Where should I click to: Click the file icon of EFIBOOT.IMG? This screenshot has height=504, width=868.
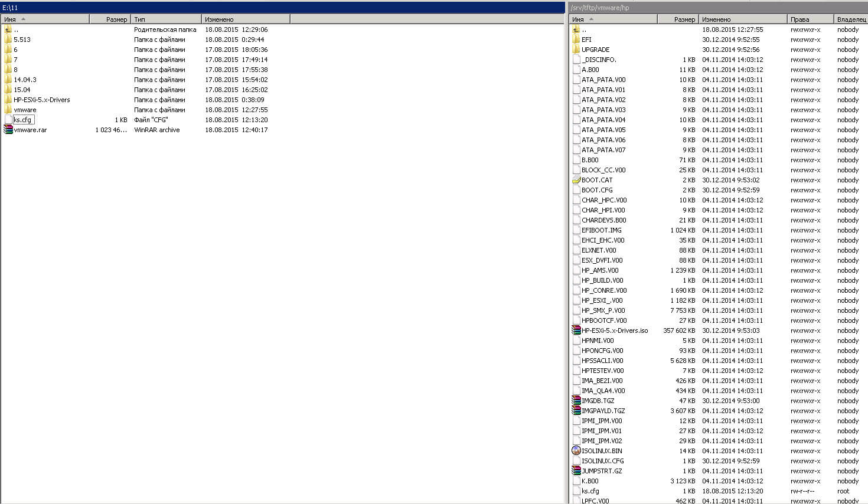point(576,230)
